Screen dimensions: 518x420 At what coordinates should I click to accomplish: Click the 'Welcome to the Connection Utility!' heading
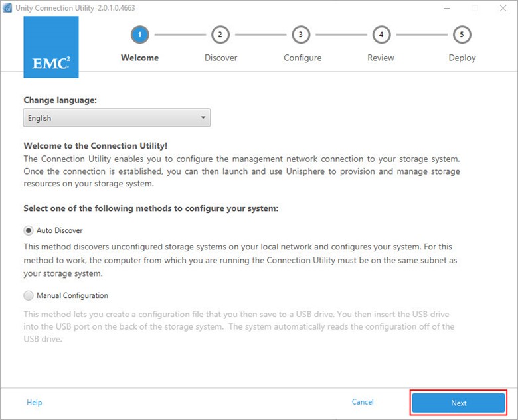[x=96, y=145]
